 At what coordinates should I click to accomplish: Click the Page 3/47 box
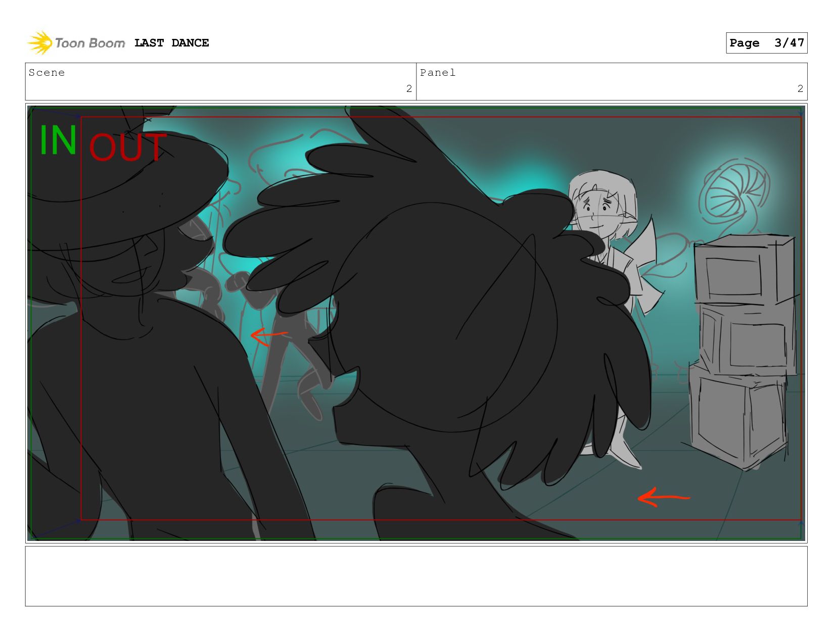[766, 43]
